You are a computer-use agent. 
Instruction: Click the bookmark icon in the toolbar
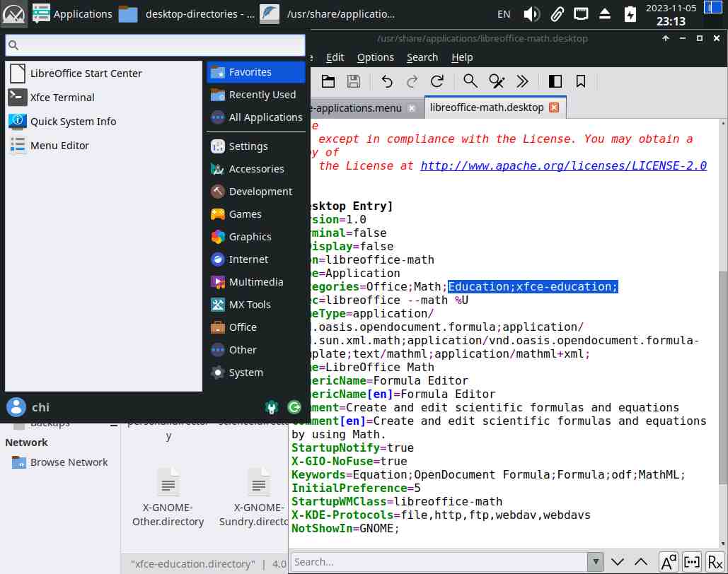pos(581,81)
